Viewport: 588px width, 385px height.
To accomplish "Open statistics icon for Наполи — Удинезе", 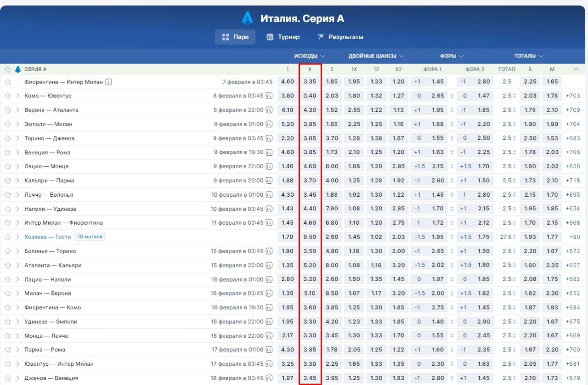I will tap(269, 209).
